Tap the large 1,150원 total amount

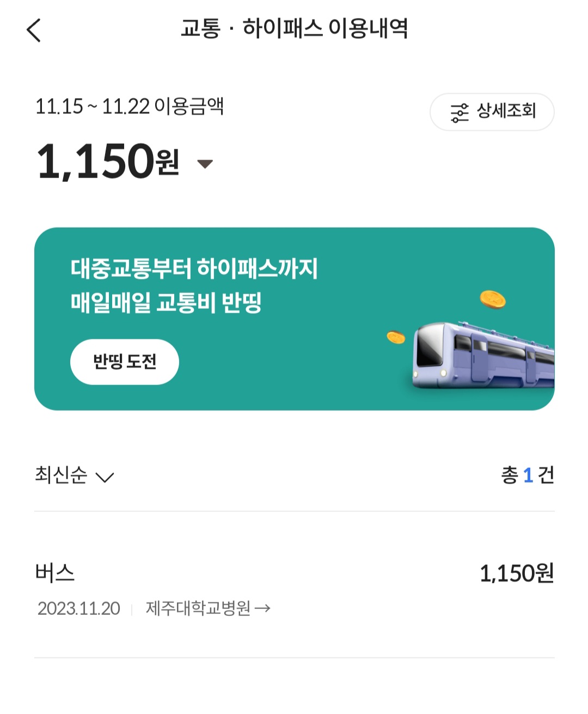[107, 161]
